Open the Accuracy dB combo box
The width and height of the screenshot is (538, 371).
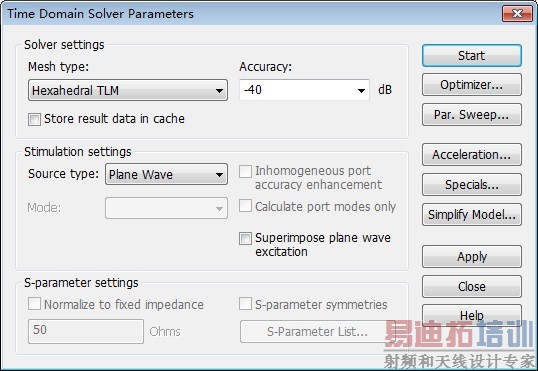(x=304, y=90)
